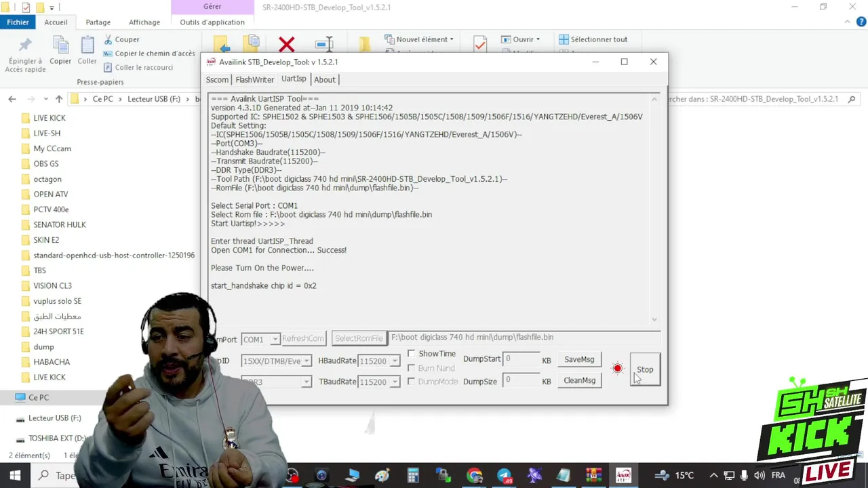
Task: Open the DDR type dropdown
Action: click(307, 382)
